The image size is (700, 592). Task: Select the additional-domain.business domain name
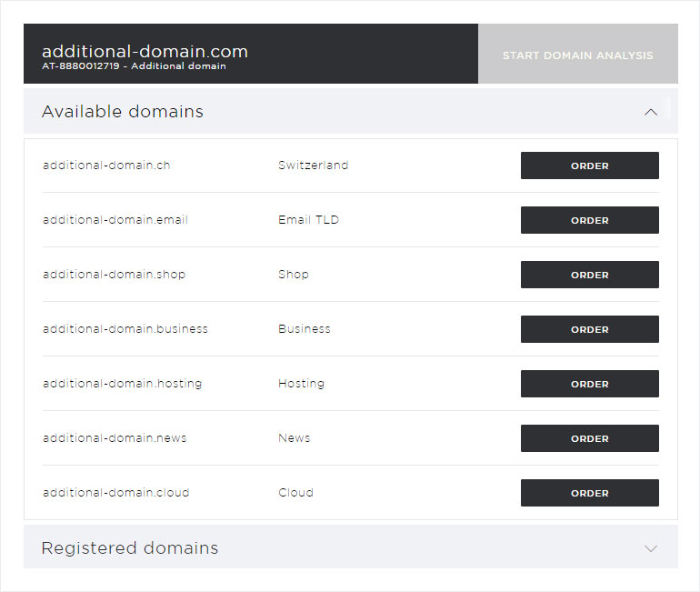pos(125,329)
